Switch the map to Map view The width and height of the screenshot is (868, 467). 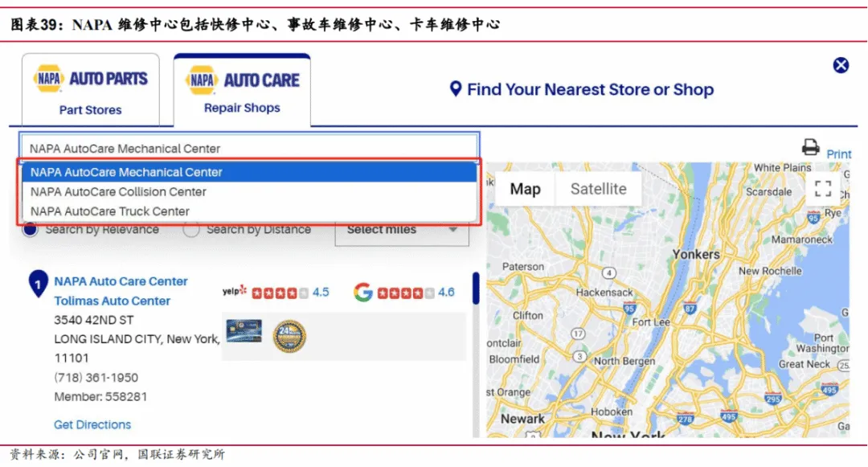(525, 189)
